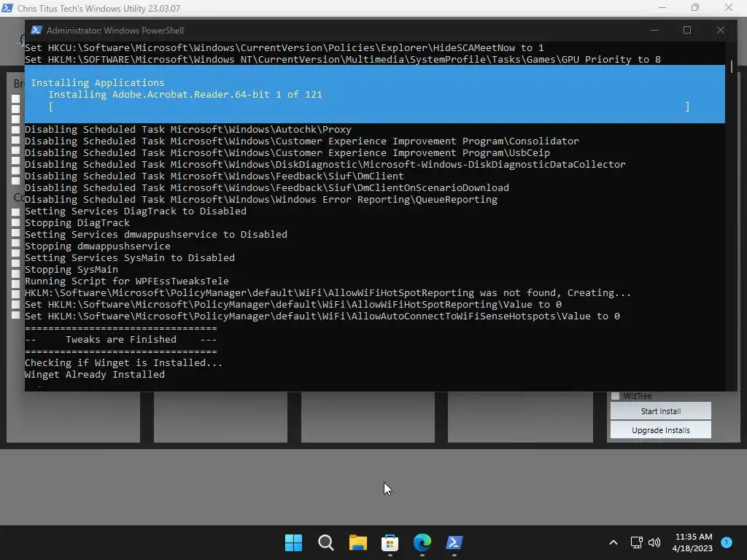Minimize the Administrator PowerShell window
Image resolution: width=747 pixels, height=560 pixels.
coord(654,30)
